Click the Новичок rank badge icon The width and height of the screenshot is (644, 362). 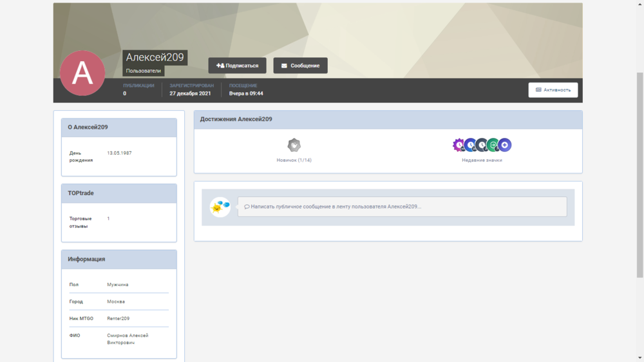(294, 145)
